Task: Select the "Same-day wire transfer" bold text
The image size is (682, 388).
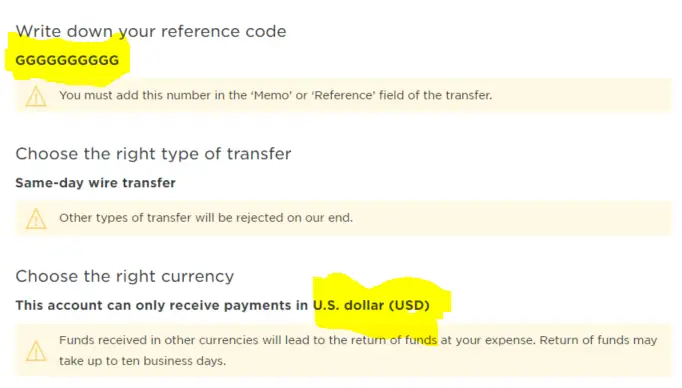Action: tap(96, 183)
